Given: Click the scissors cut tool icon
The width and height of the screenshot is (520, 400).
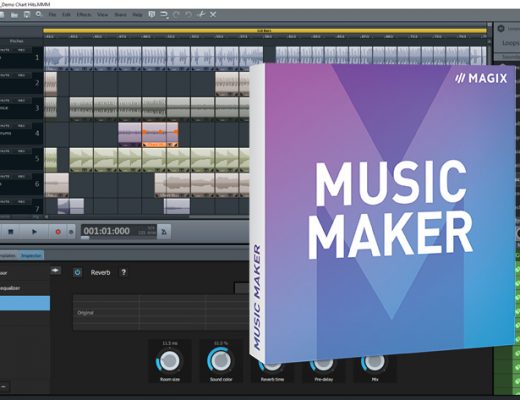Looking at the screenshot, I should pyautogui.click(x=201, y=14).
